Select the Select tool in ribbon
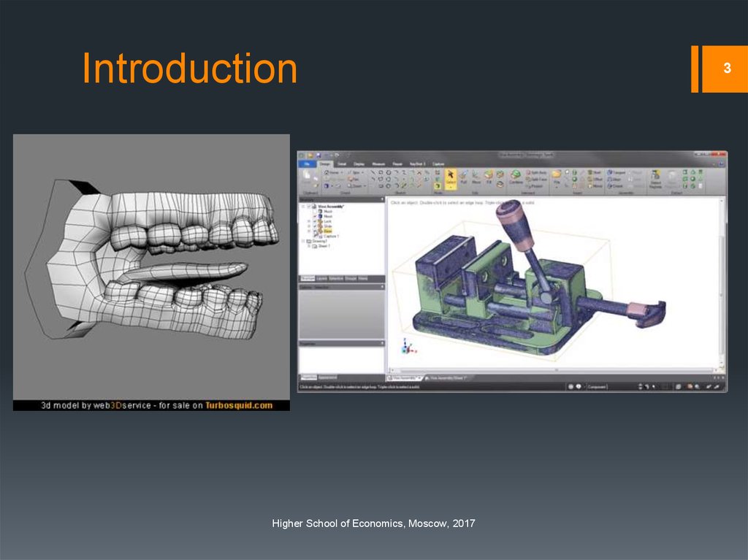 coord(451,177)
